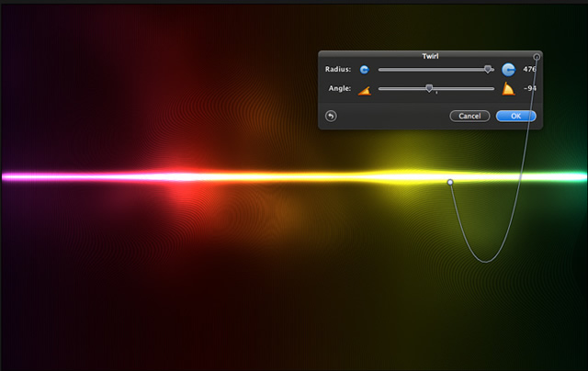The height and width of the screenshot is (371, 588).
Task: Click the rope end handle near dialog corner
Action: [x=537, y=57]
